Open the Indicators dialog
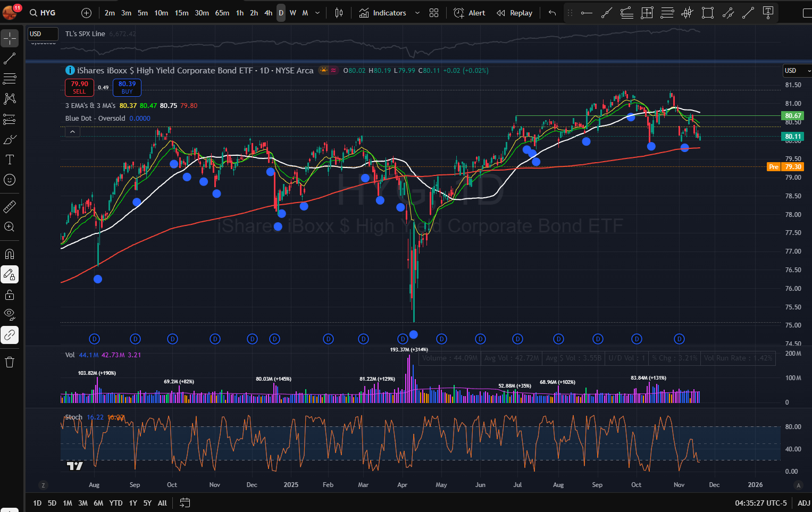812x512 pixels. [383, 13]
